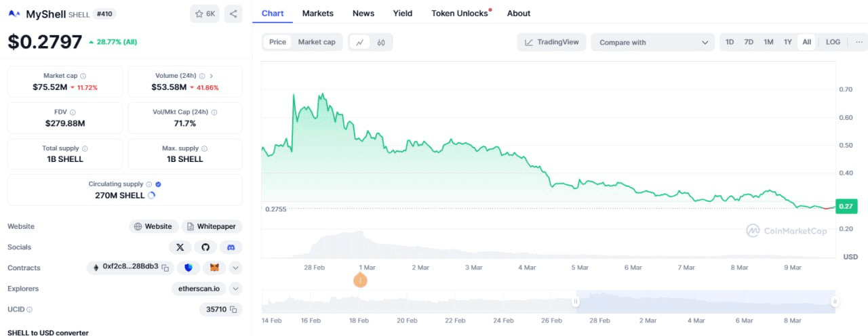Open Circulating supply info icon
The image size is (868, 336).
click(x=149, y=184)
